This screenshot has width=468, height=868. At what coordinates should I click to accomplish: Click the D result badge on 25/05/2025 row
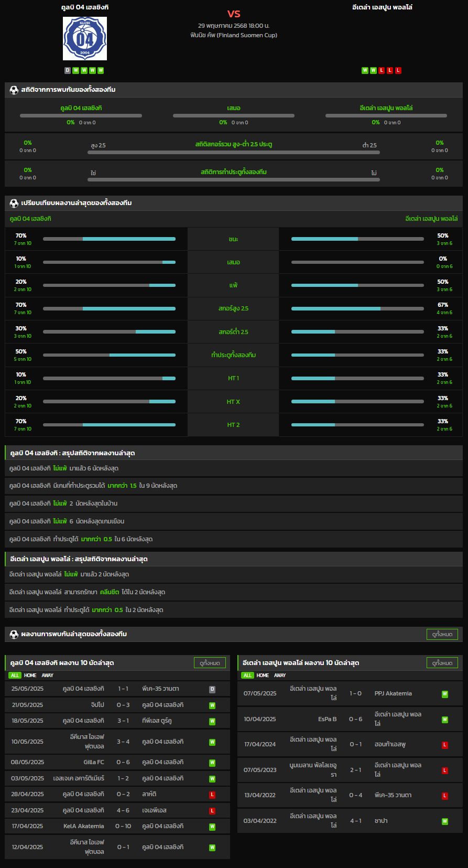click(212, 689)
